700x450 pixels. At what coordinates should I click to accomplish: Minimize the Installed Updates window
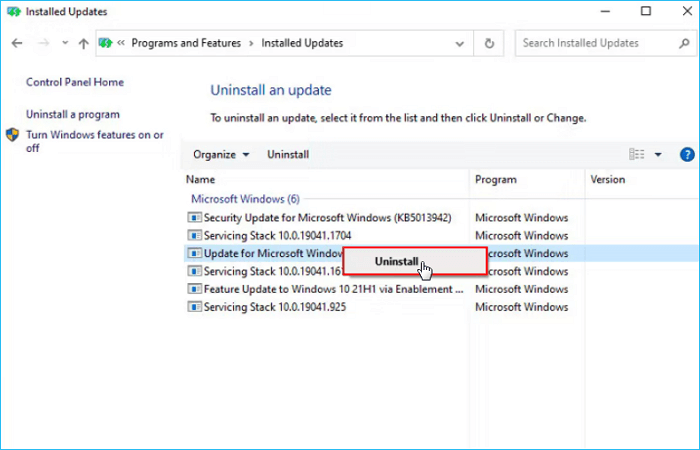click(605, 11)
